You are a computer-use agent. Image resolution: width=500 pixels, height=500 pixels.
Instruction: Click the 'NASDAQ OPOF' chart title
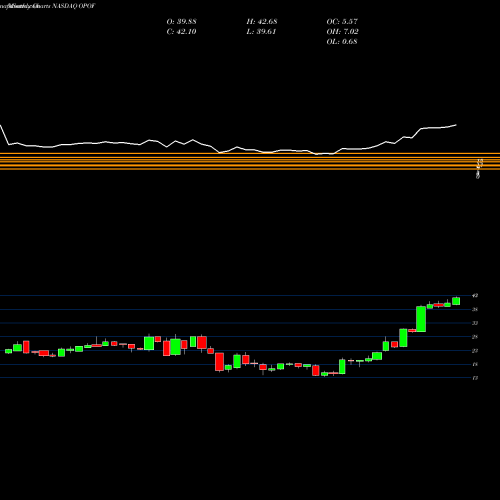(73, 6)
